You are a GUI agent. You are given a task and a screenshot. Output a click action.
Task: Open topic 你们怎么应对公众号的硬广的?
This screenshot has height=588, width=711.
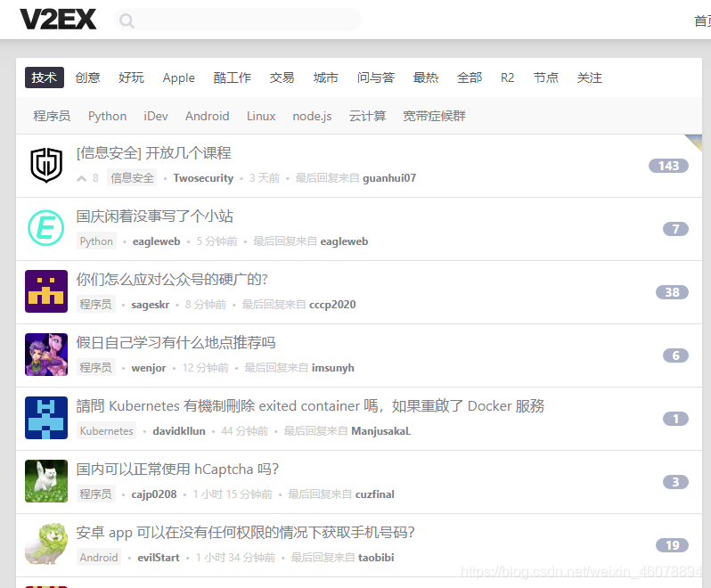[x=172, y=279]
